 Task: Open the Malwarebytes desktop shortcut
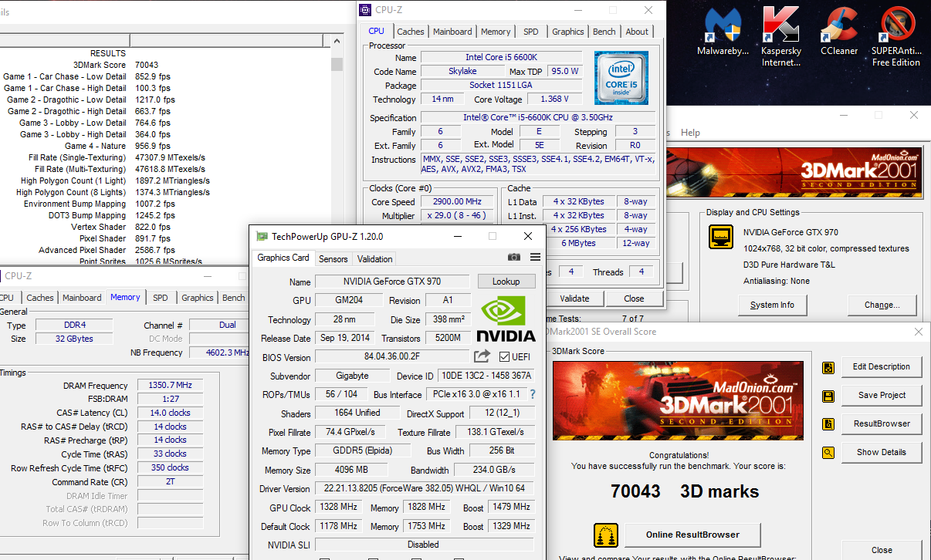(x=723, y=32)
